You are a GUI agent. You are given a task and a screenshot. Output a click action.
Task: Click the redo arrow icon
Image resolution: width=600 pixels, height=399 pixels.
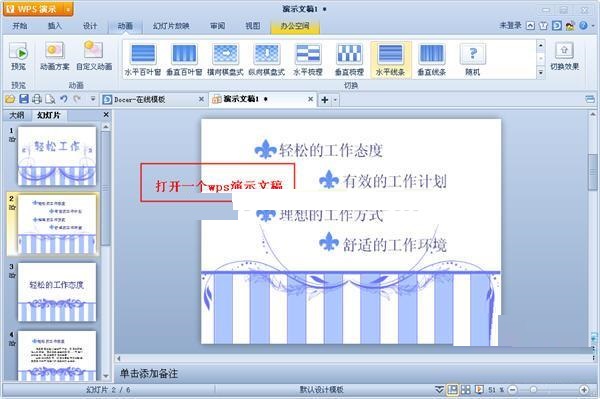point(77,99)
